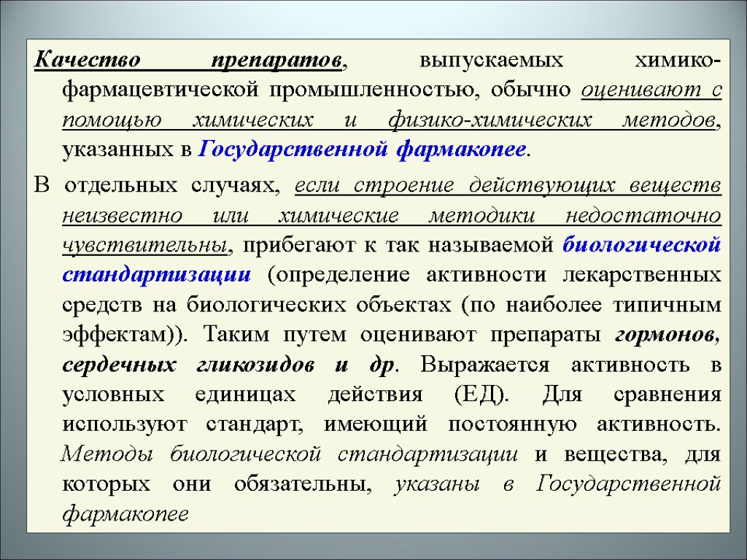Screen dimensions: 747x560
Task: Click the underlined phrase 'неизвестно или химические методики недостаточно'
Action: (x=391, y=216)
